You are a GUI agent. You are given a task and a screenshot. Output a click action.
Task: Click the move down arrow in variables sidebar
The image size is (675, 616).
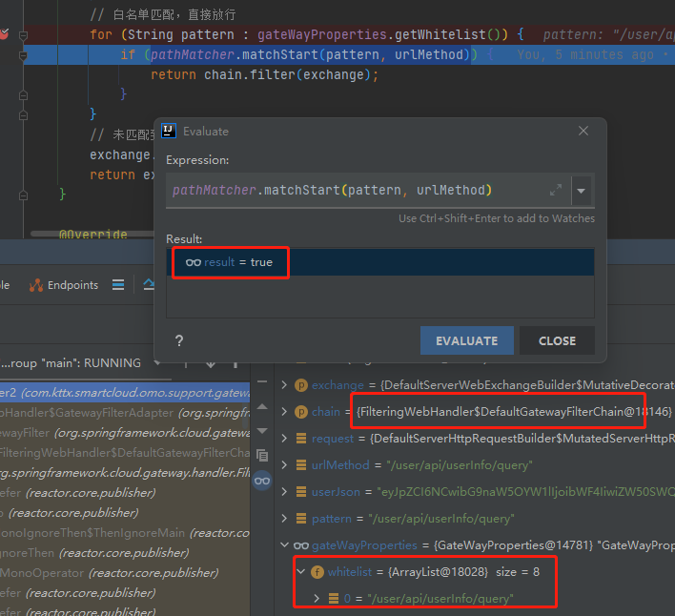(x=261, y=429)
